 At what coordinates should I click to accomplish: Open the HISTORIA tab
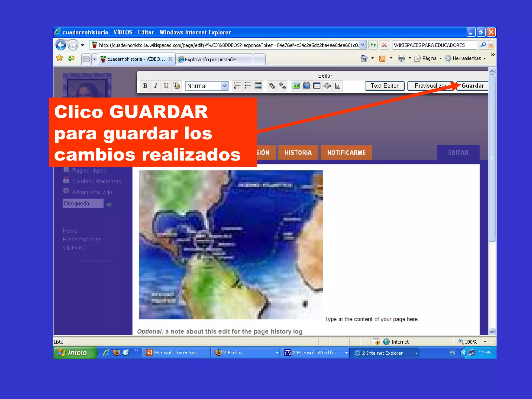[x=298, y=153]
